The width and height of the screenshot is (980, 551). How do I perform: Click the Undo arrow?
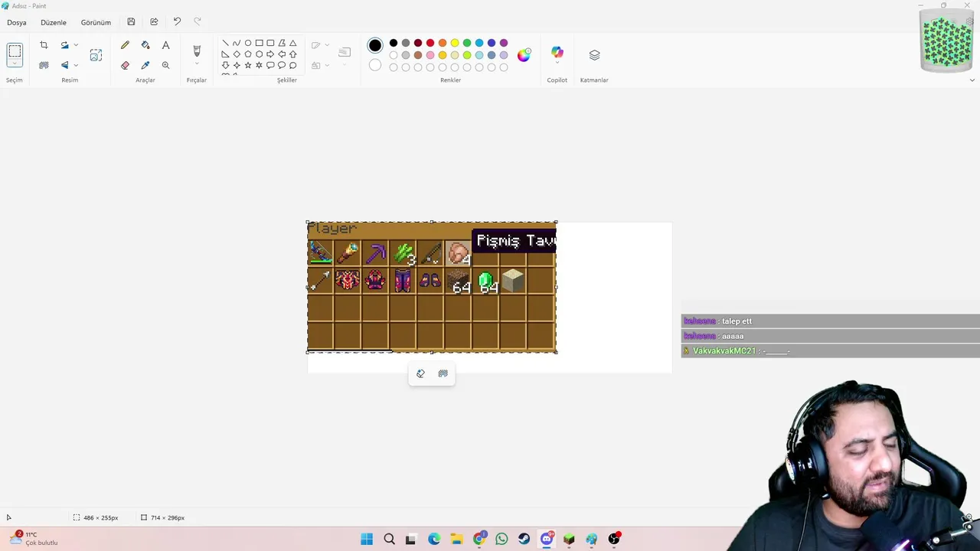coord(177,22)
